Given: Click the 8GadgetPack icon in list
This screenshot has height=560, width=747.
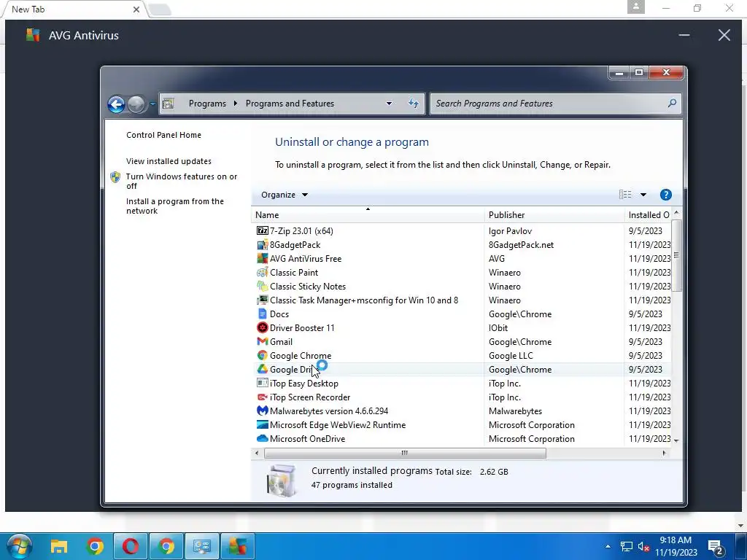Looking at the screenshot, I should [x=262, y=245].
